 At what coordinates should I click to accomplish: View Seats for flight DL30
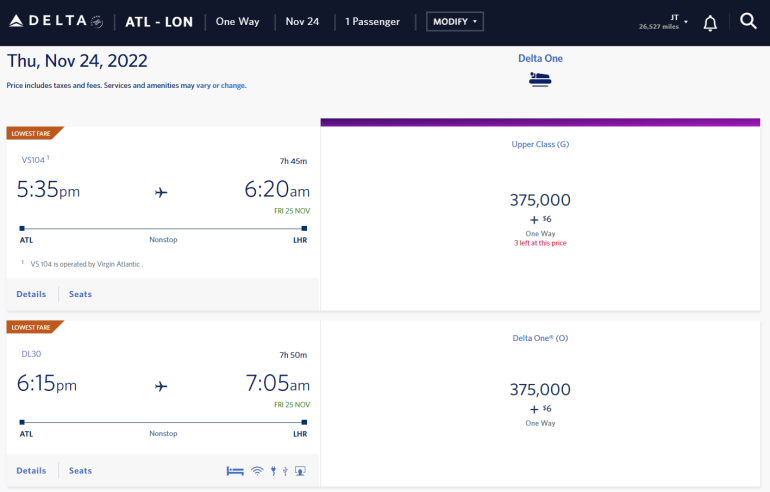(x=80, y=470)
